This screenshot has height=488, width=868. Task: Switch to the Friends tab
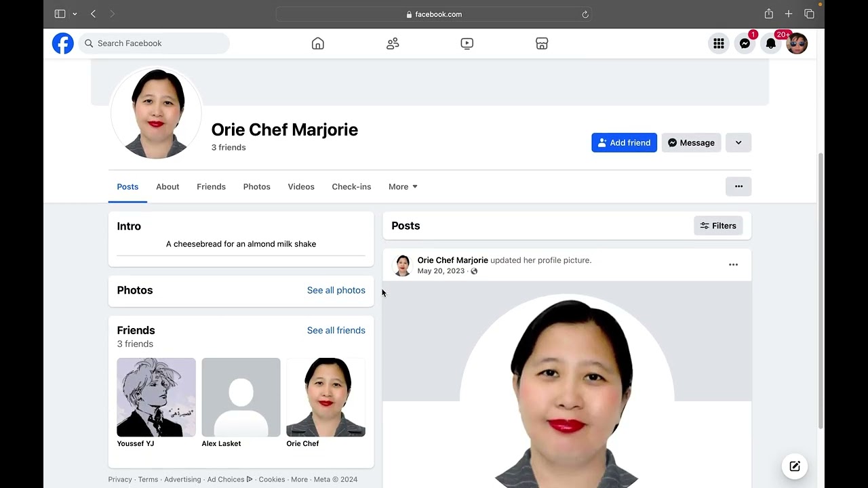click(x=211, y=186)
